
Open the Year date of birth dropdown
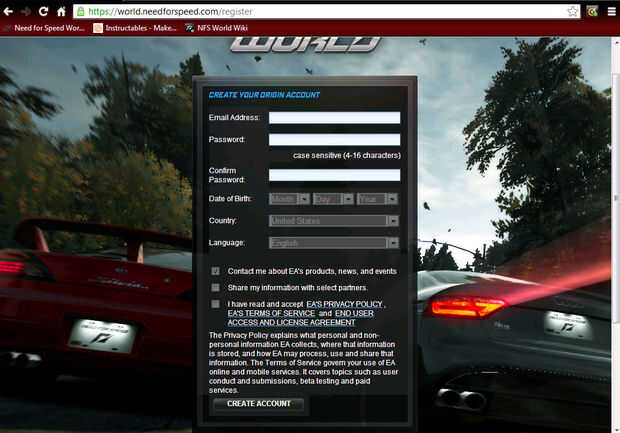pyautogui.click(x=377, y=199)
